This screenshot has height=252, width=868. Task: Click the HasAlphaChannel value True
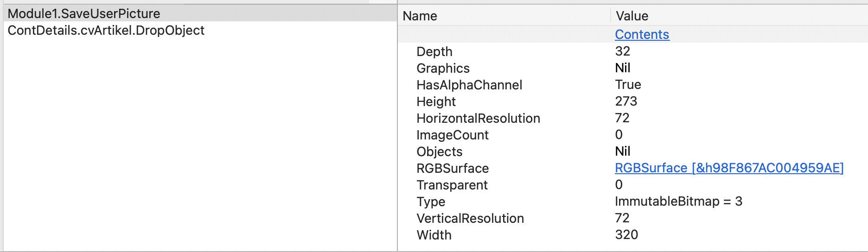tap(628, 85)
